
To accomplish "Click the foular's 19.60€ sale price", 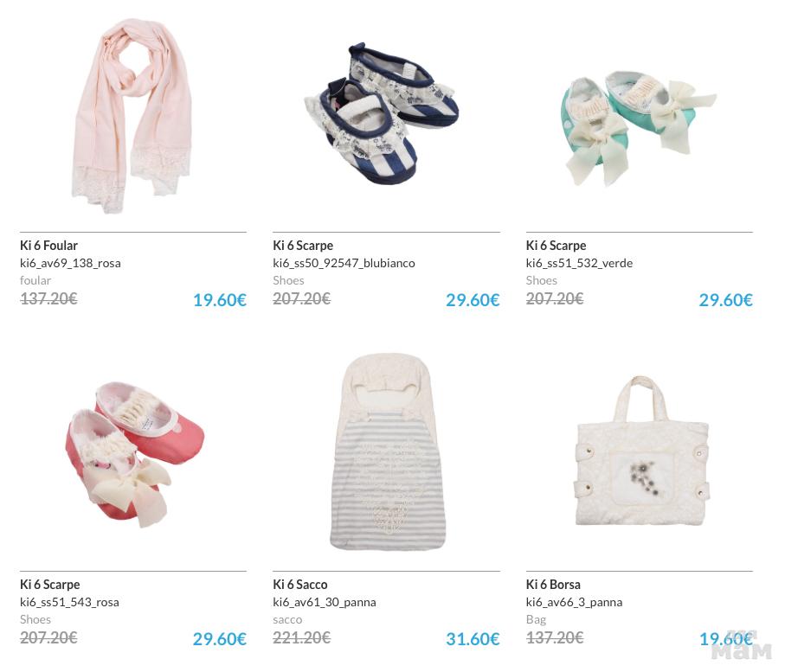I will tap(220, 300).
